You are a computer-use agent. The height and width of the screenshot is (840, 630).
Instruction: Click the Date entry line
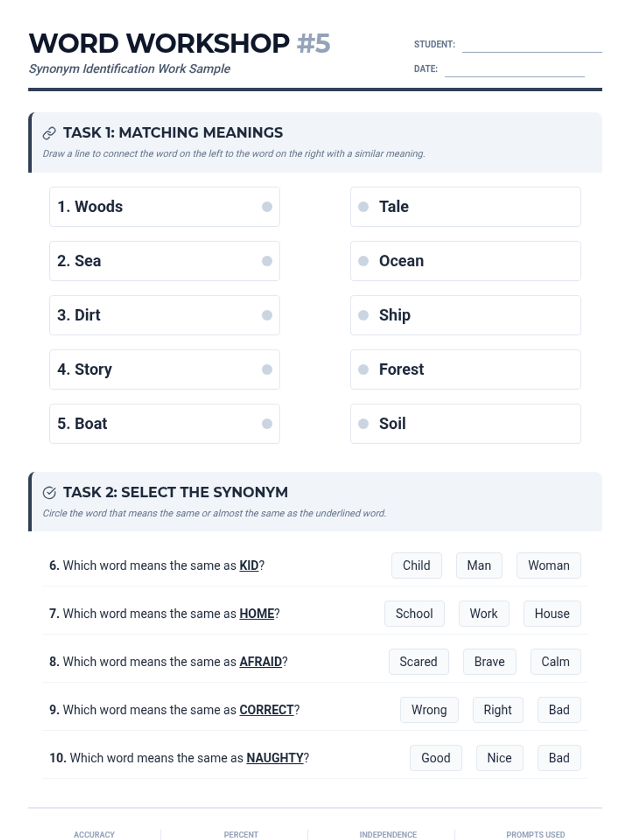(514, 71)
